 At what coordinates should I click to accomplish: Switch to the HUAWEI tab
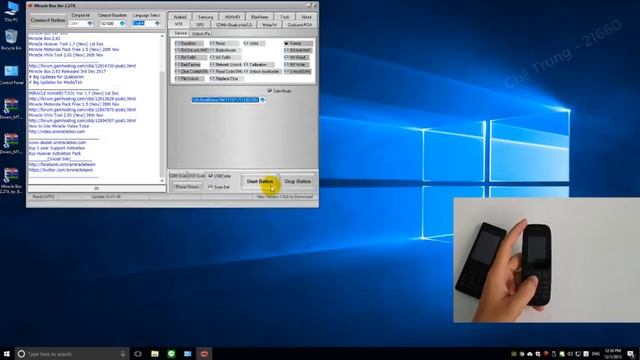click(x=232, y=17)
